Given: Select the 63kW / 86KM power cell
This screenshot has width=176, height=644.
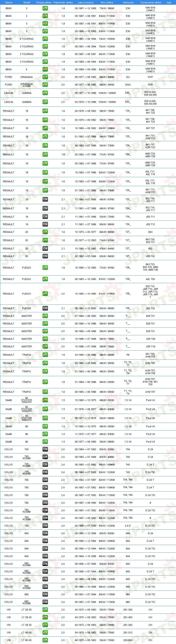Looking at the screenshot, I should pos(107,256).
